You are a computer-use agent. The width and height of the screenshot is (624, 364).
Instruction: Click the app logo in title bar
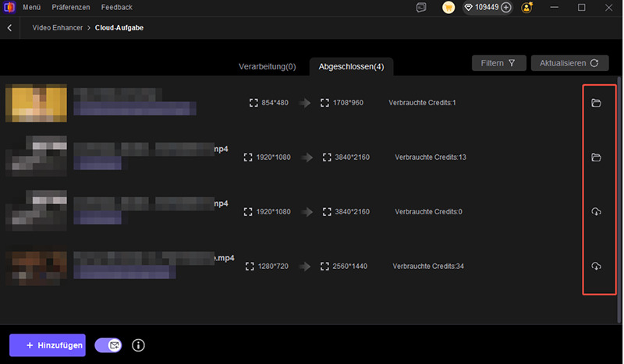click(10, 8)
